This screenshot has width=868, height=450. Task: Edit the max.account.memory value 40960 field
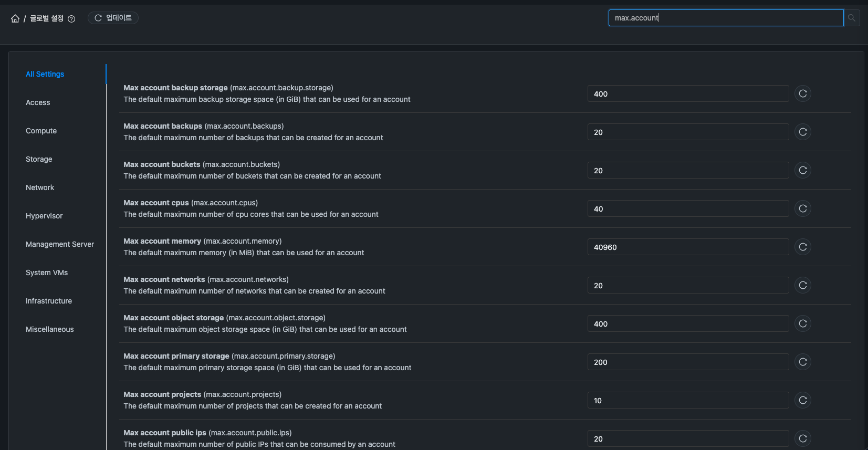pos(688,247)
